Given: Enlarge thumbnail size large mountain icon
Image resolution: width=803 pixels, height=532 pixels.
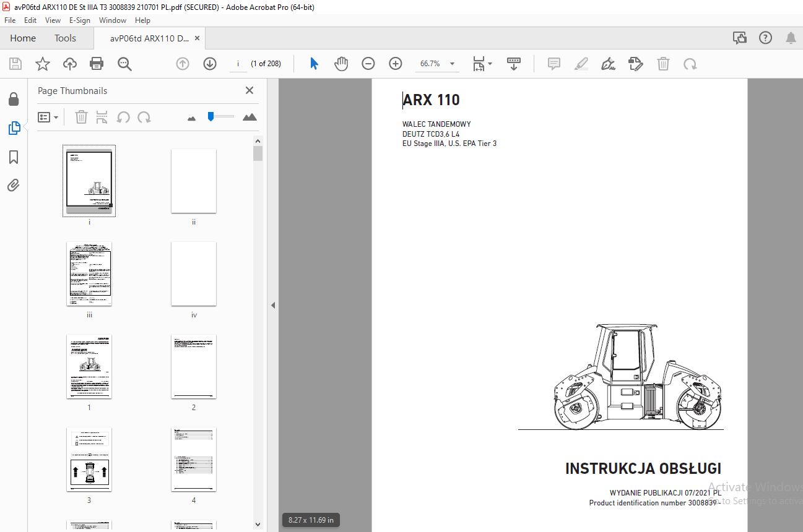Looking at the screenshot, I should tap(250, 117).
